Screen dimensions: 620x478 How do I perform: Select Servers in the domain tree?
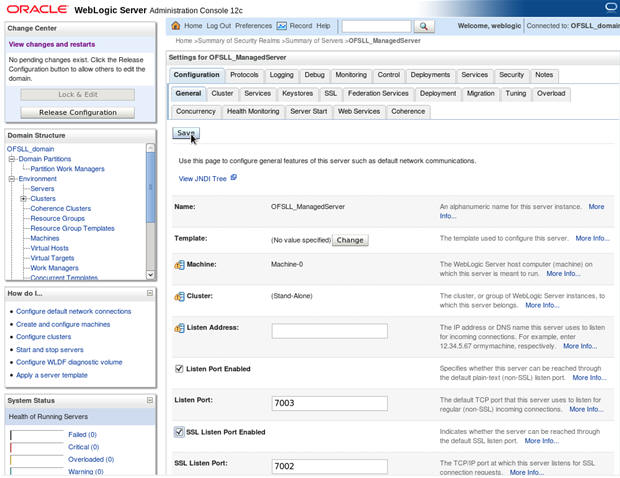click(42, 189)
